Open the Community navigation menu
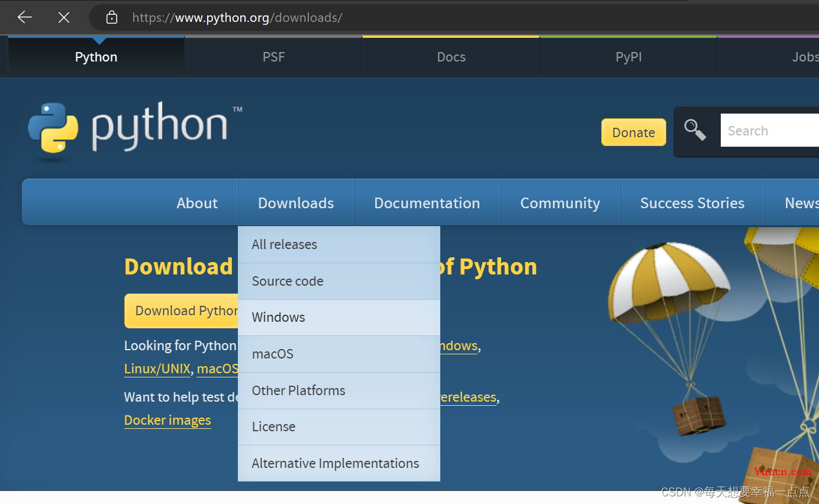Viewport: 819px width, 504px height. click(560, 203)
